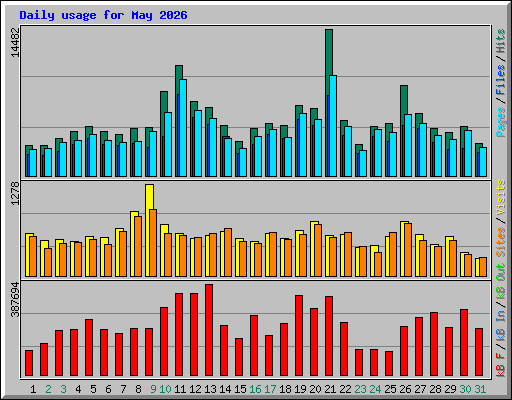Click day label 1 on the x-axis
The image size is (512, 400).
click(x=33, y=389)
